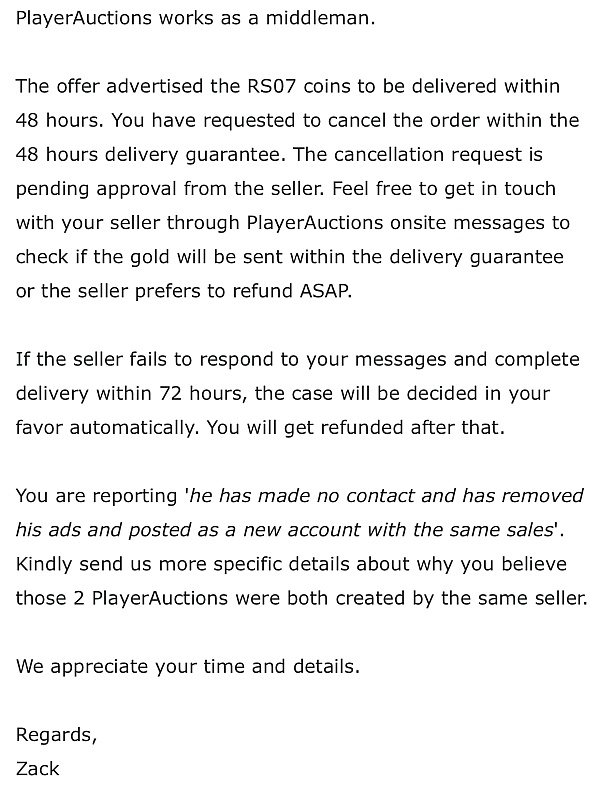The height and width of the screenshot is (799, 600).
Task: Click the phrase 'pending approval from the seller'
Action: pyautogui.click(x=169, y=189)
